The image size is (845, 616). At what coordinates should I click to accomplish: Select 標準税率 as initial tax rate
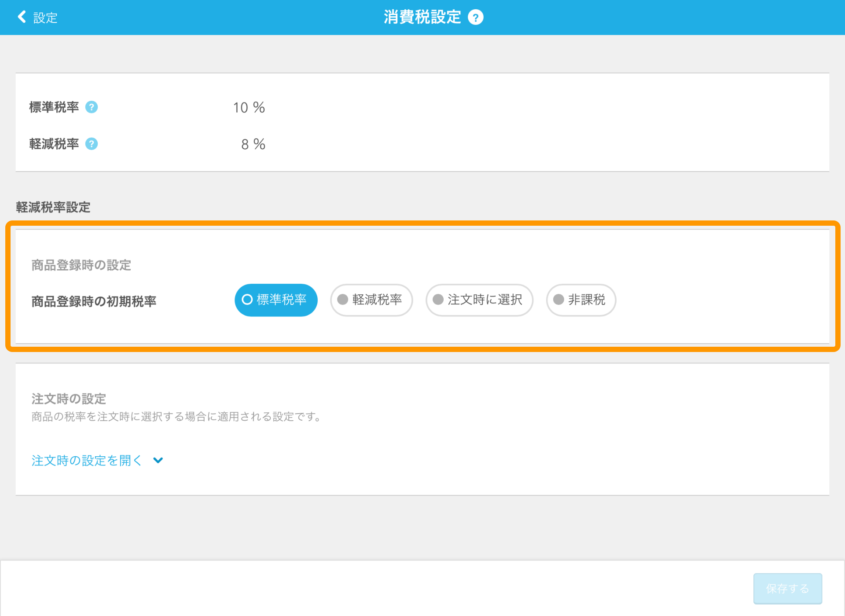pos(276,300)
